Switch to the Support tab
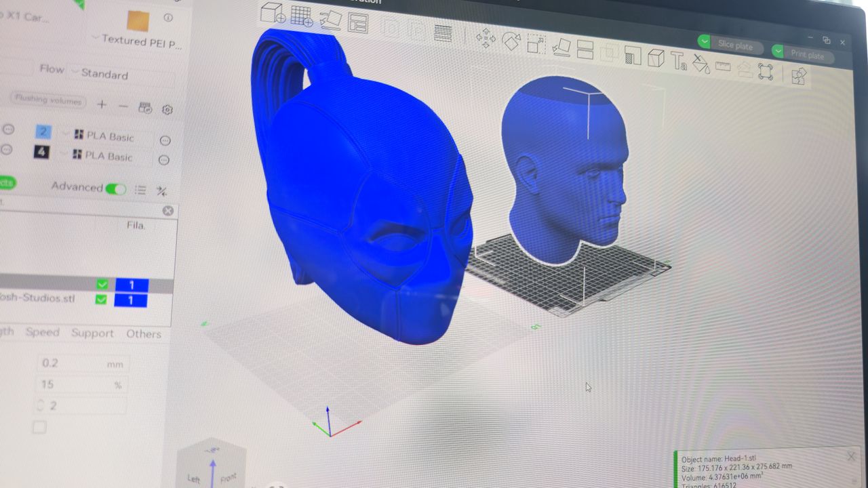868x488 pixels. click(92, 333)
